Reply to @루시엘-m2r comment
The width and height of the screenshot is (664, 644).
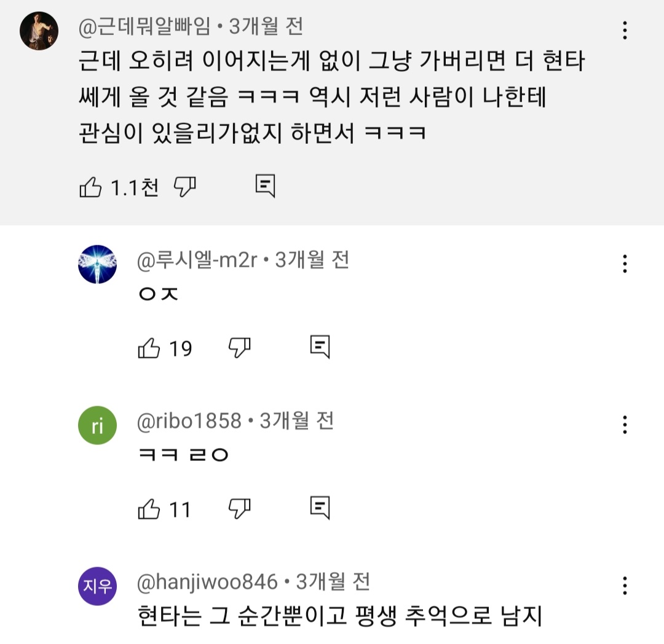(320, 347)
